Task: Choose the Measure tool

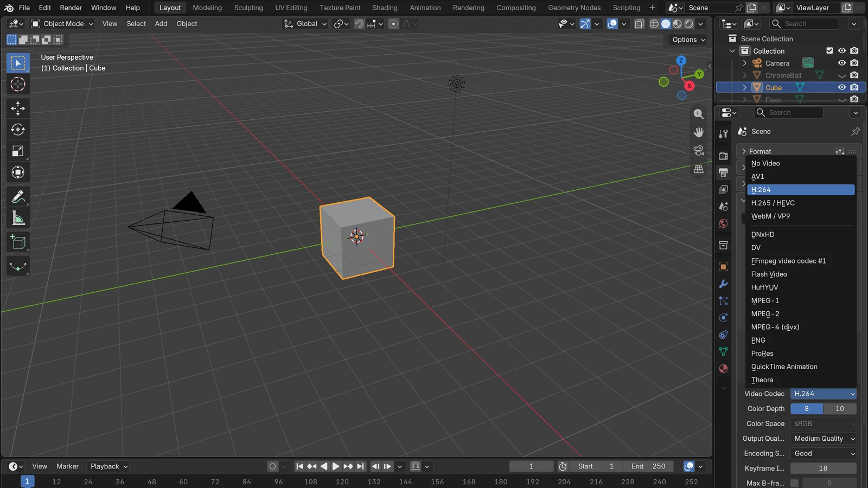Action: point(18,219)
